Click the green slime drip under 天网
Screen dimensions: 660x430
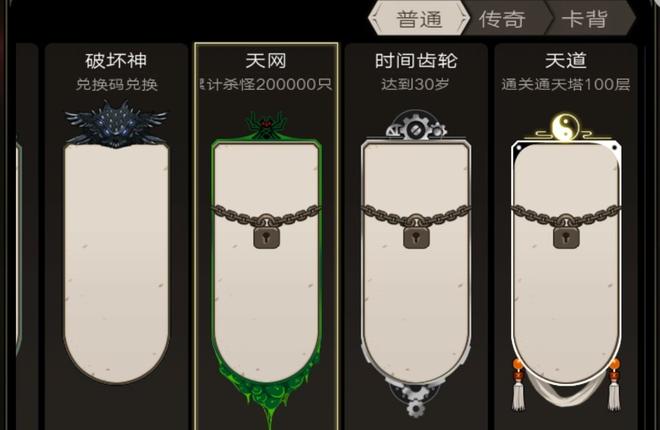click(268, 400)
